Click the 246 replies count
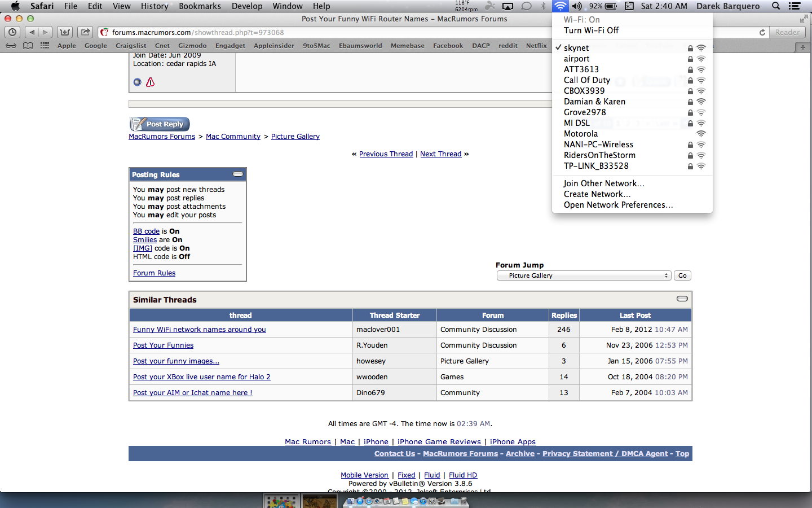 tap(564, 329)
